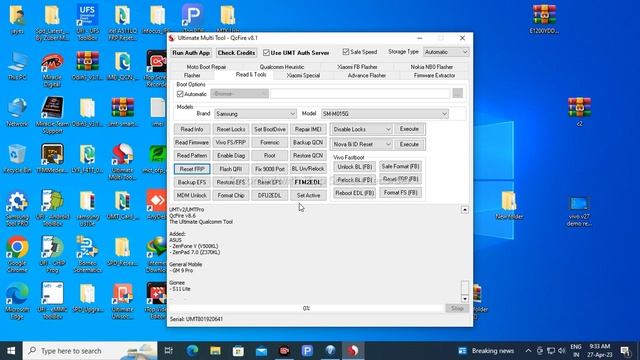
Task: Click the log scrollbar up arrow
Action: point(464,210)
